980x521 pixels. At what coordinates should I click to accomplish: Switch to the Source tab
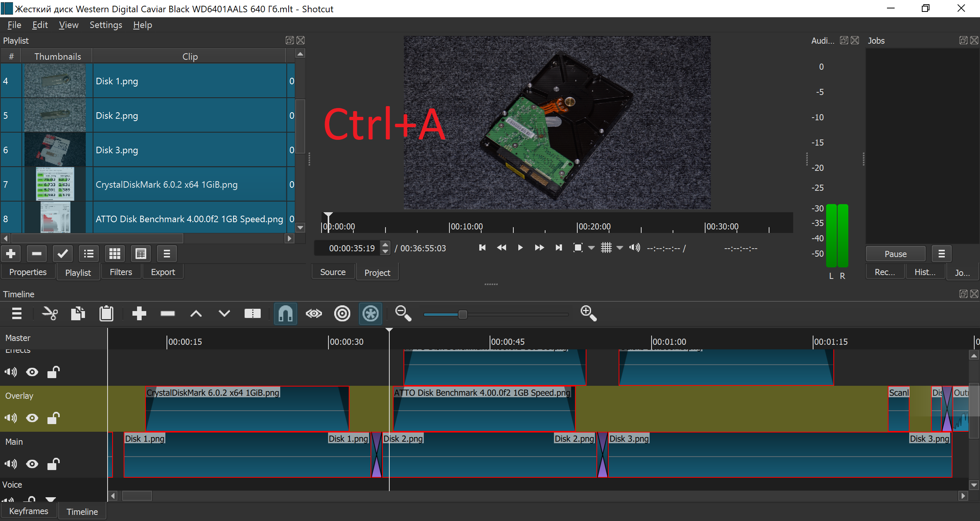click(333, 272)
